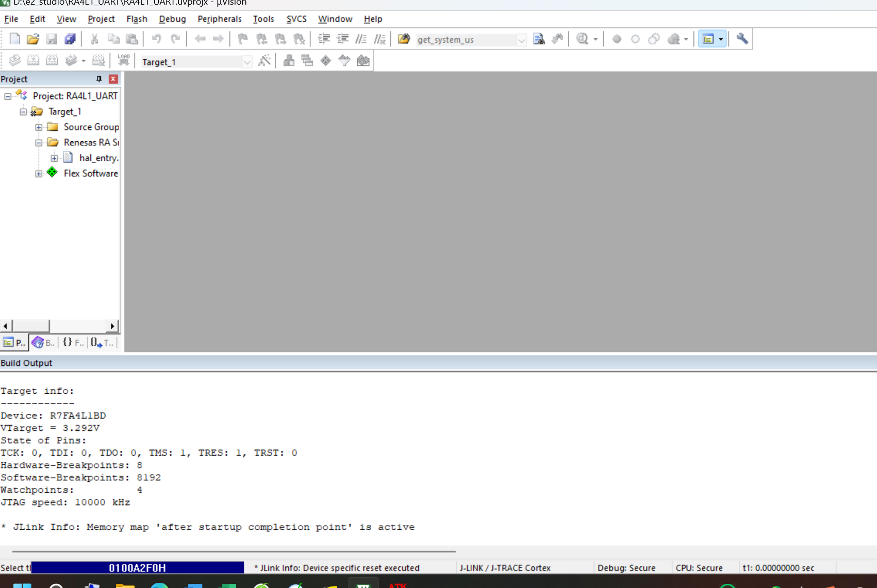Image resolution: width=877 pixels, height=588 pixels.
Task: Open the Flash menu
Action: point(137,19)
